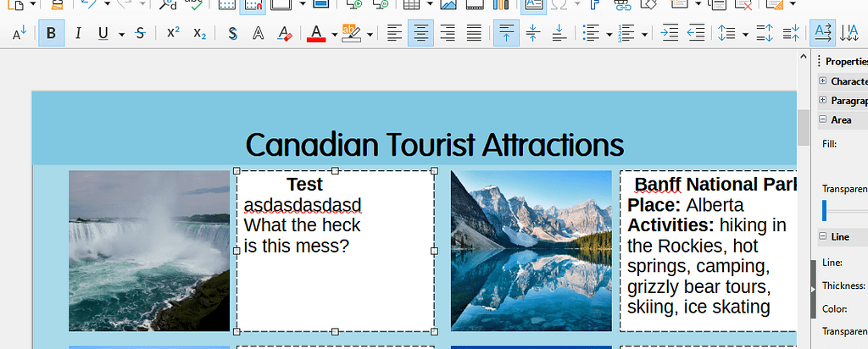
Task: Clear direct formatting with eraser icon
Action: coord(285,33)
